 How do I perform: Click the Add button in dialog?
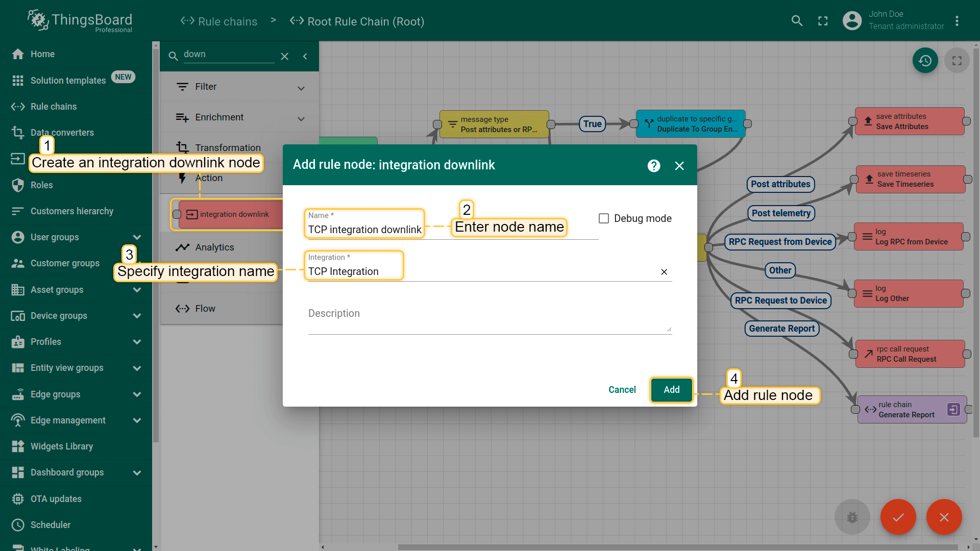point(671,390)
